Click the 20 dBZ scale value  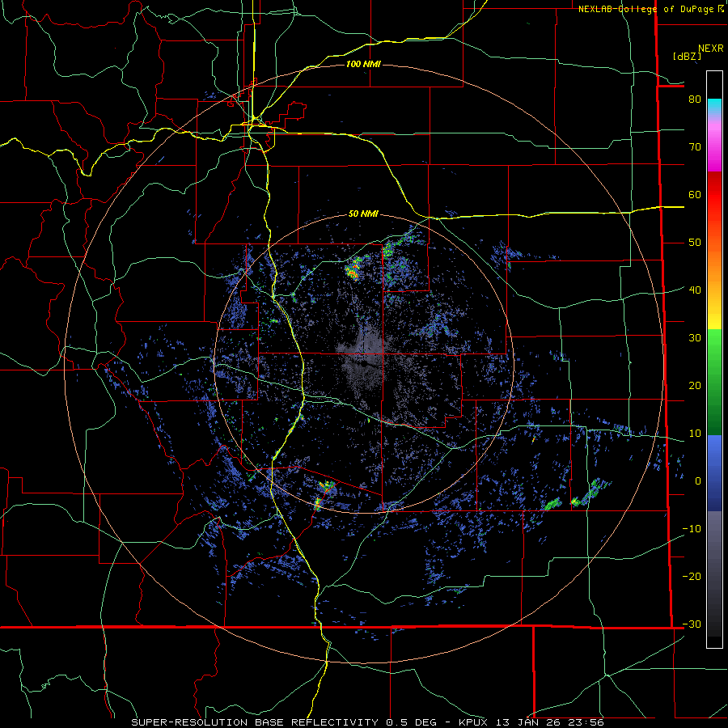pos(695,386)
